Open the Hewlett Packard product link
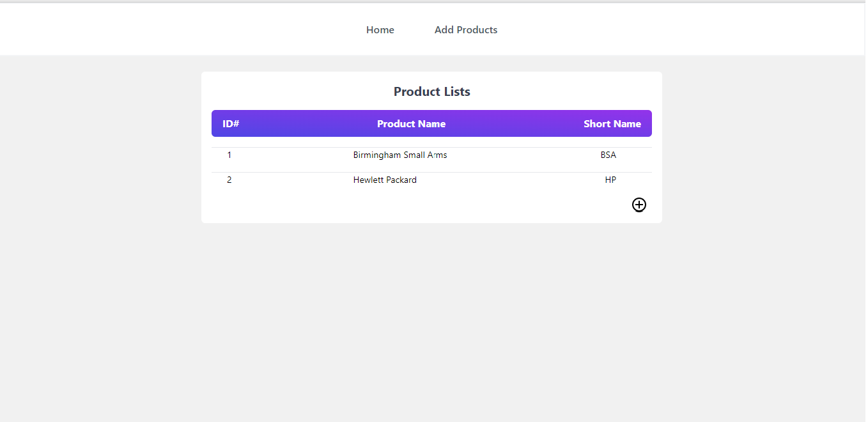This screenshot has height=422, width=868. tap(385, 180)
